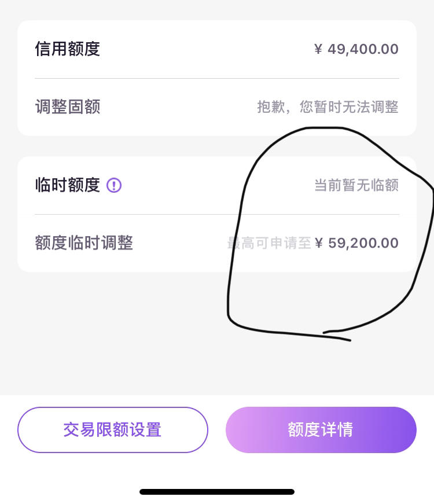Select the 临时额度 heading text

[68, 185]
